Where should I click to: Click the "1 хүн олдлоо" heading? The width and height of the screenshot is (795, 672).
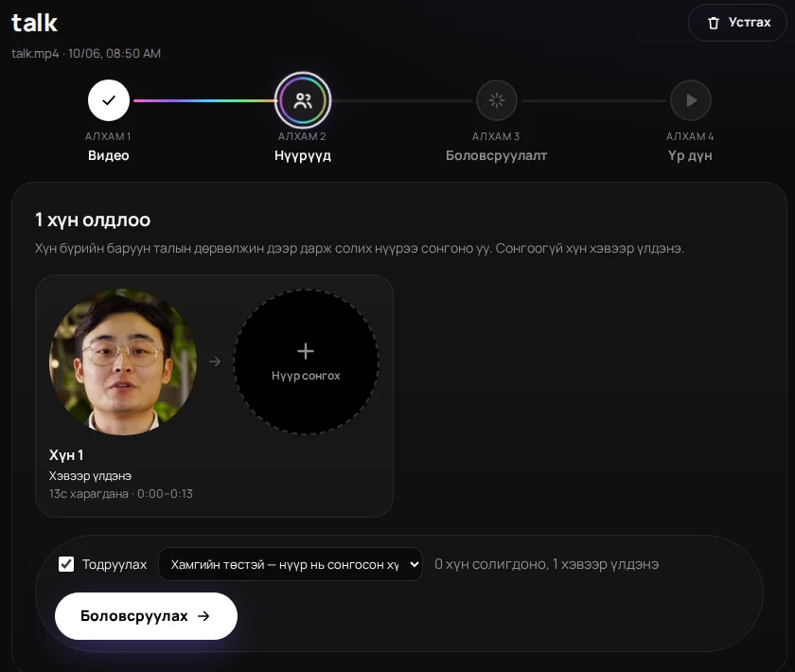93,220
